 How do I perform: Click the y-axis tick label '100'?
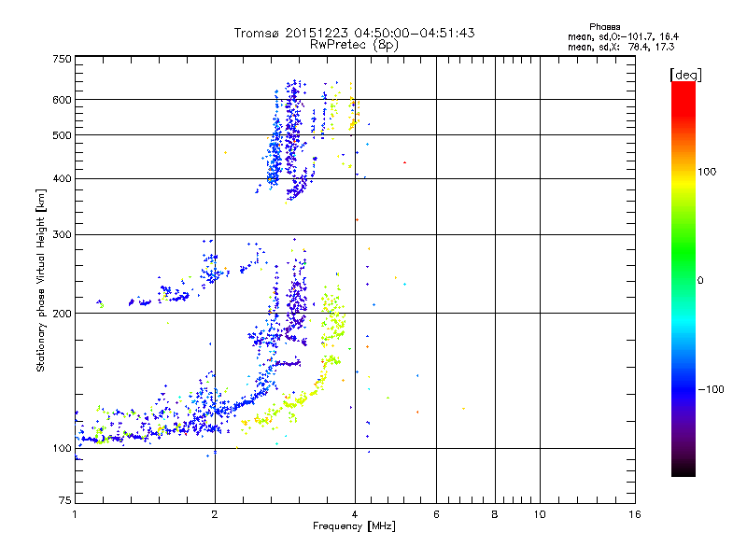62,449
